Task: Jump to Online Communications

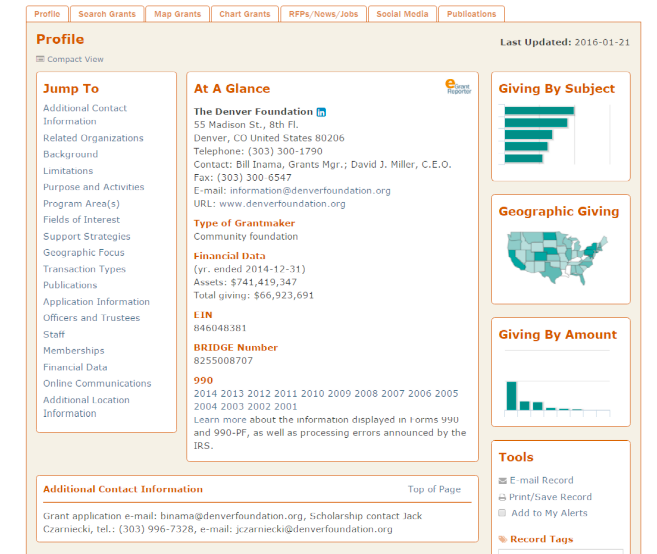Action: tap(97, 383)
